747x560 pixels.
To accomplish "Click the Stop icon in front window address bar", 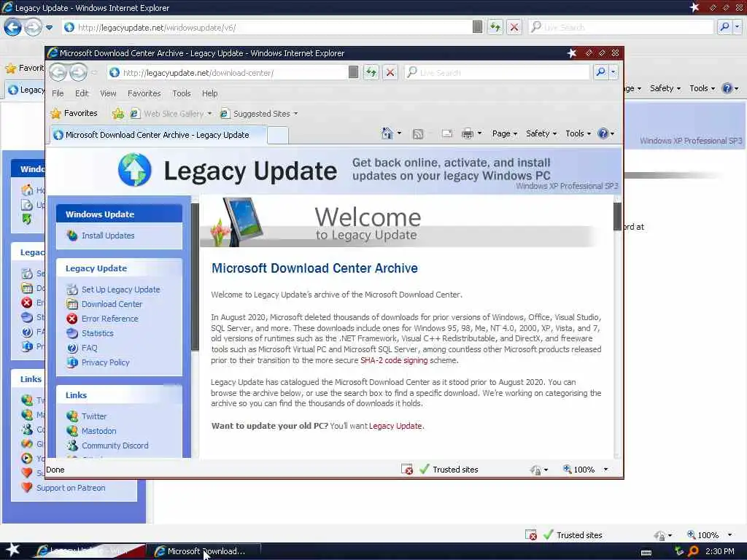I will click(x=390, y=72).
